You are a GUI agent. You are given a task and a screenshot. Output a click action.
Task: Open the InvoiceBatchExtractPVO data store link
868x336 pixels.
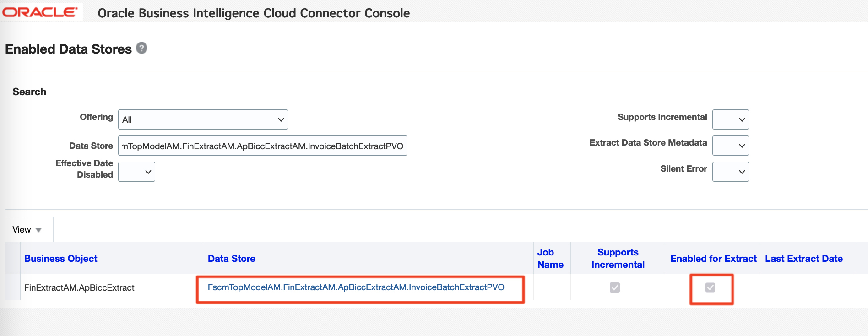[x=356, y=287]
